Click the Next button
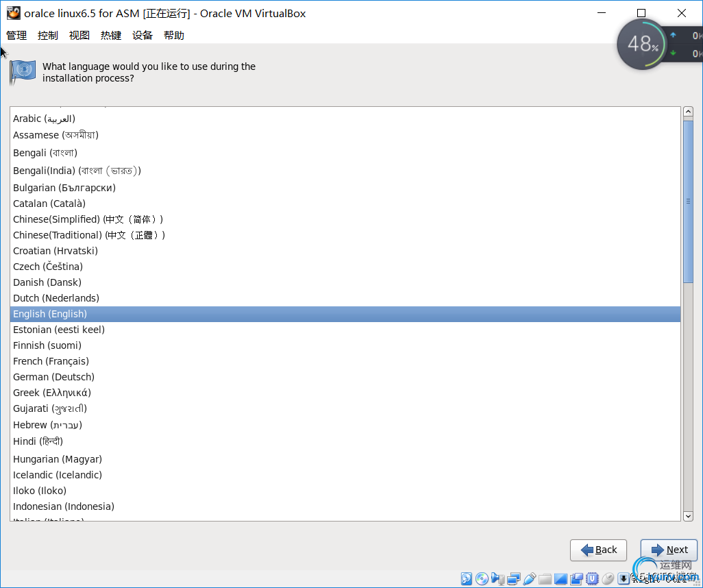The height and width of the screenshot is (588, 703). point(669,550)
